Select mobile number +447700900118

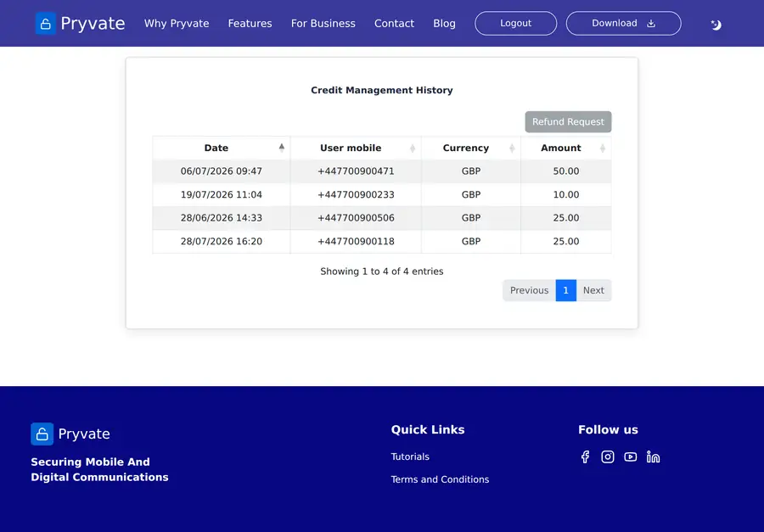tap(356, 242)
